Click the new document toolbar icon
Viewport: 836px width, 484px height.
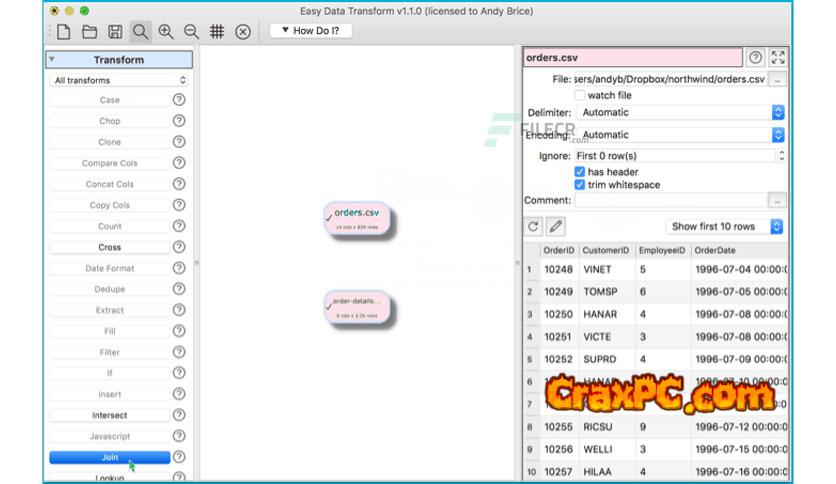pos(63,32)
